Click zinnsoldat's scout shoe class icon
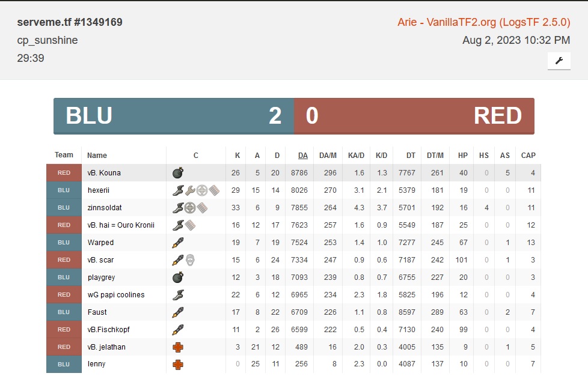This screenshot has width=588, height=388. 178,207
